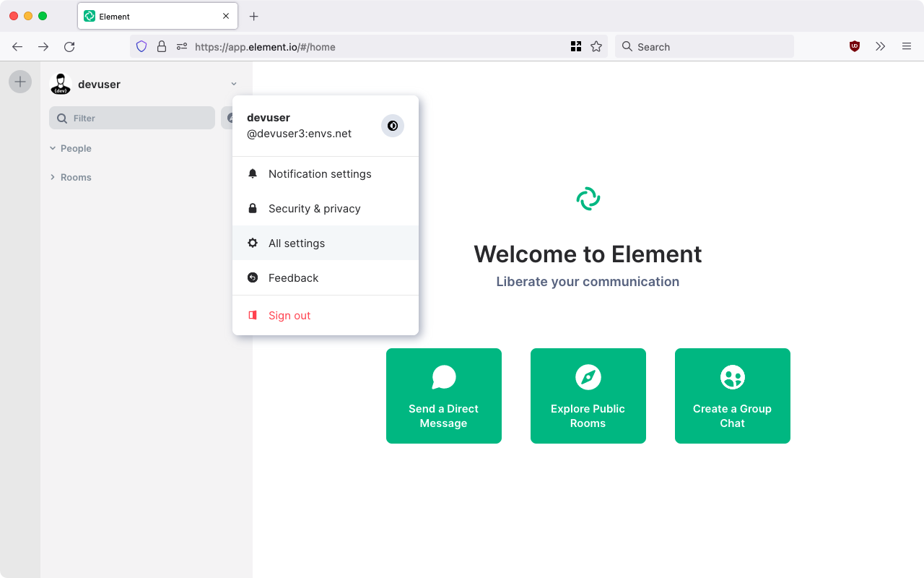Click the bell icon beside Notification settings
Image resolution: width=924 pixels, height=578 pixels.
253,173
